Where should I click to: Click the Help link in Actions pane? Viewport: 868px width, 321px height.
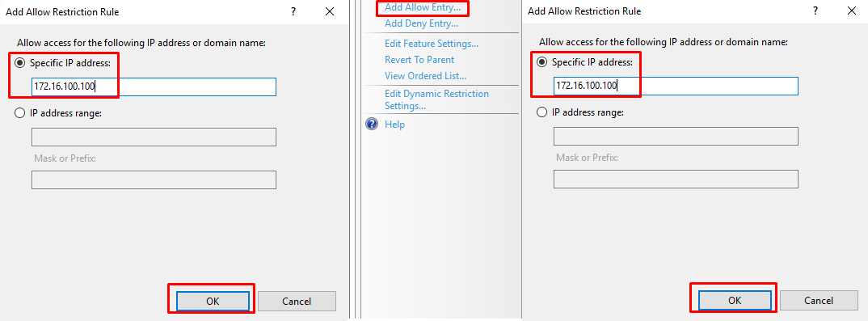coord(394,125)
